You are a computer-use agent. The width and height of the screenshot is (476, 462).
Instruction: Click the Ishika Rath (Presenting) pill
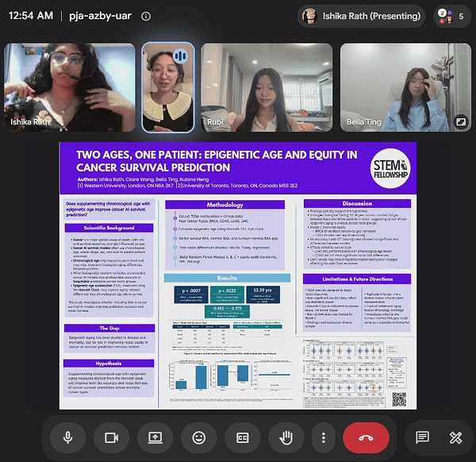[361, 16]
